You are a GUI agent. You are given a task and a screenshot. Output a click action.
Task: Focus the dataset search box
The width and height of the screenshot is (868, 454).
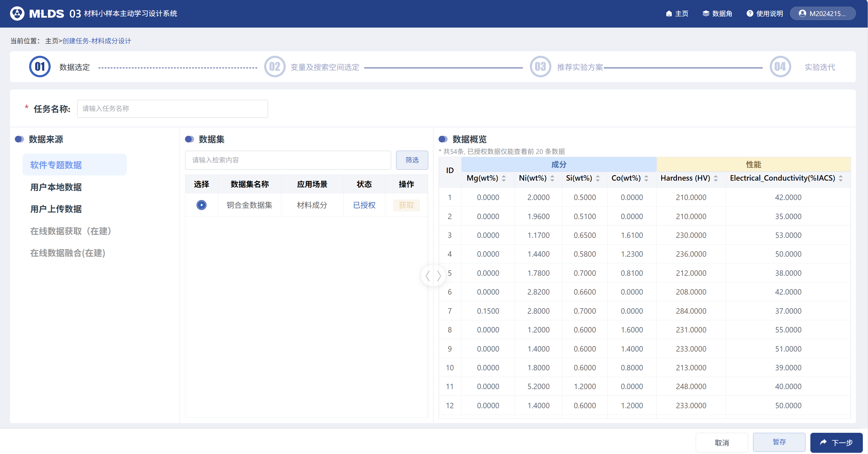[288, 160]
